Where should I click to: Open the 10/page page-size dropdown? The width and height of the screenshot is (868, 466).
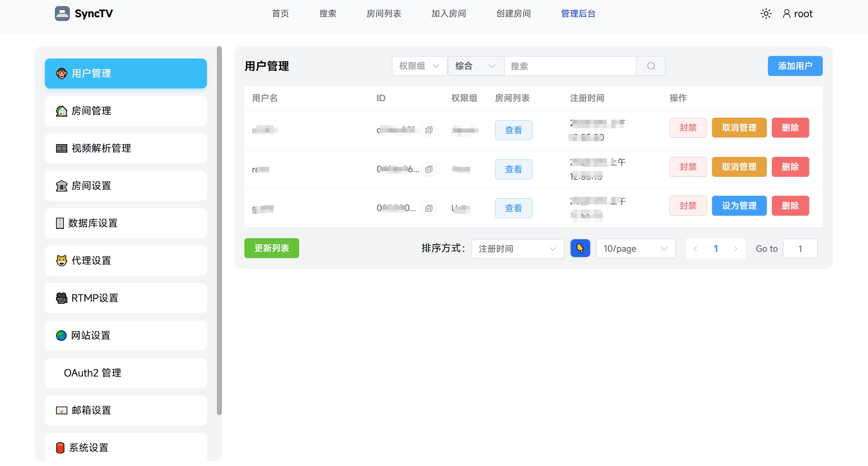(635, 249)
